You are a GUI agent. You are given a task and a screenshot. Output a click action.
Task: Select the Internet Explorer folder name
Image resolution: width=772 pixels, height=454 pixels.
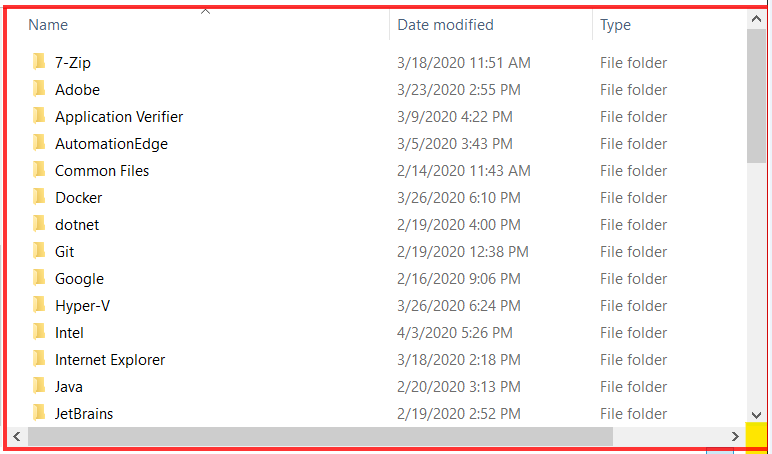click(110, 360)
